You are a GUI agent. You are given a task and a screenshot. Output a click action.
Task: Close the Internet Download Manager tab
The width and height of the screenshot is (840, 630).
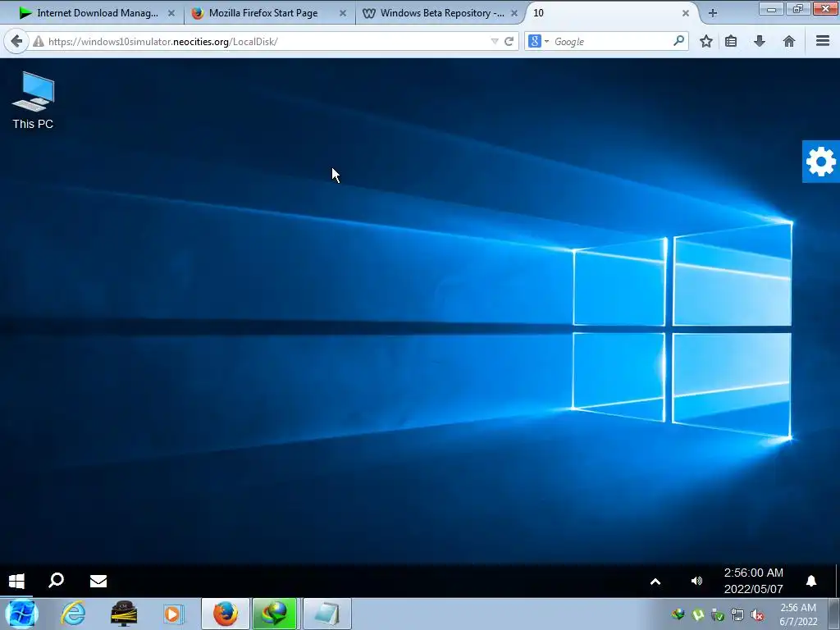point(171,13)
